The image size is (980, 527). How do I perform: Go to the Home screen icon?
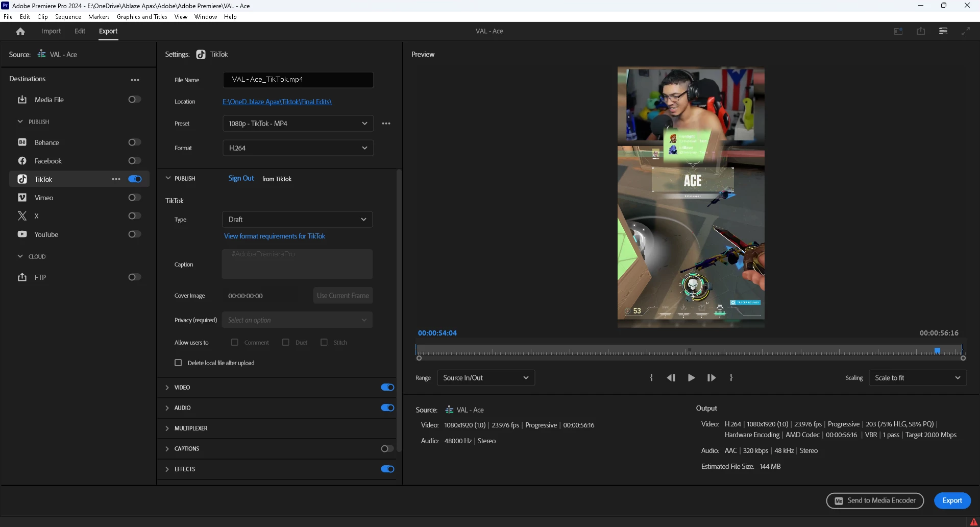20,32
